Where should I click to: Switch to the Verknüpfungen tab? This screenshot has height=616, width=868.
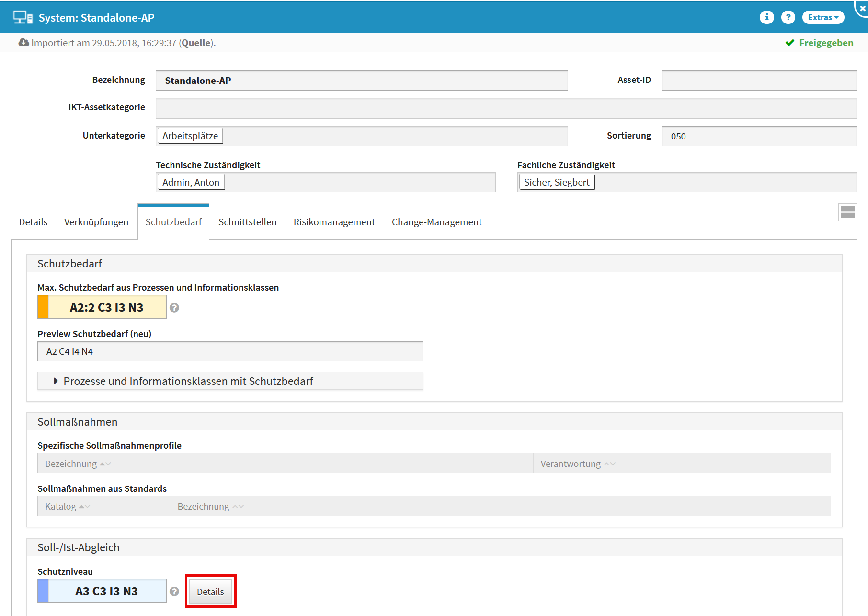coord(96,222)
